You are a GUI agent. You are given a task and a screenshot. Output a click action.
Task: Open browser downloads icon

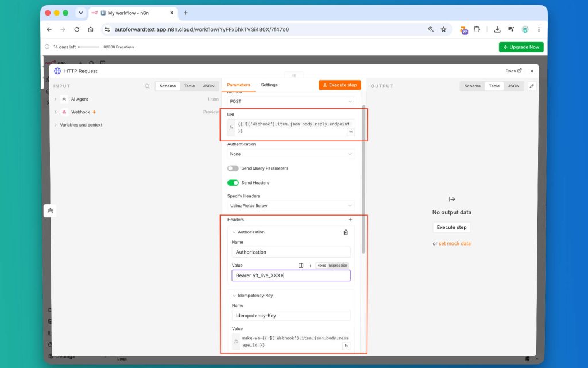pos(497,29)
